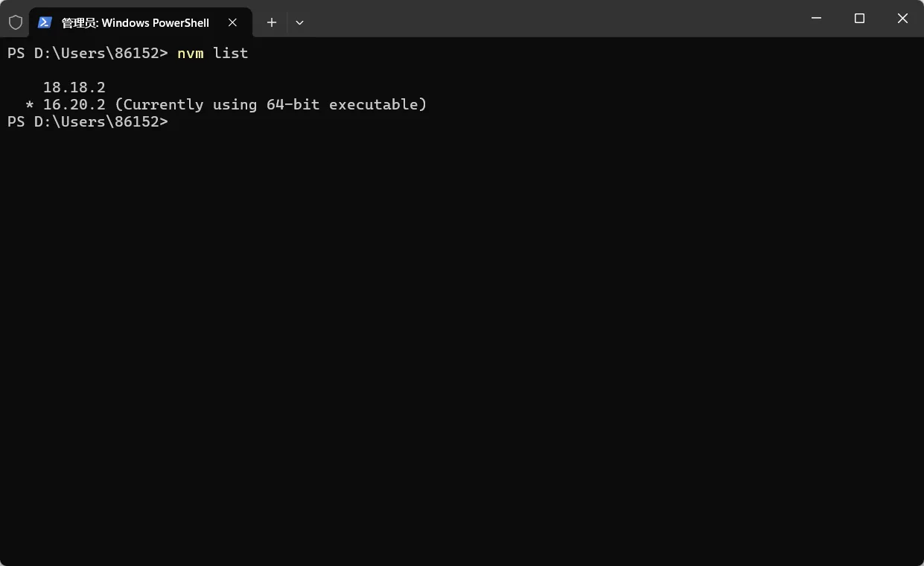The height and width of the screenshot is (566, 924).
Task: Close the terminal window
Action: [x=902, y=19]
